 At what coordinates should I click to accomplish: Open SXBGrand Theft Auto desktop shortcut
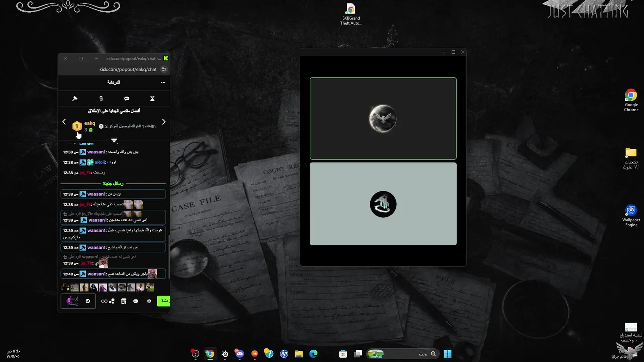pyautogui.click(x=351, y=14)
